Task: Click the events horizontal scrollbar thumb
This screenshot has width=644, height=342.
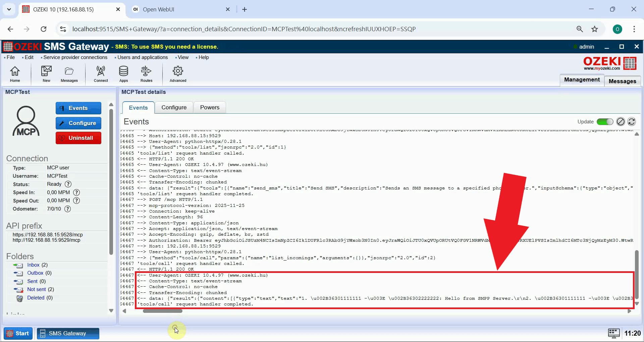Action: (x=162, y=311)
